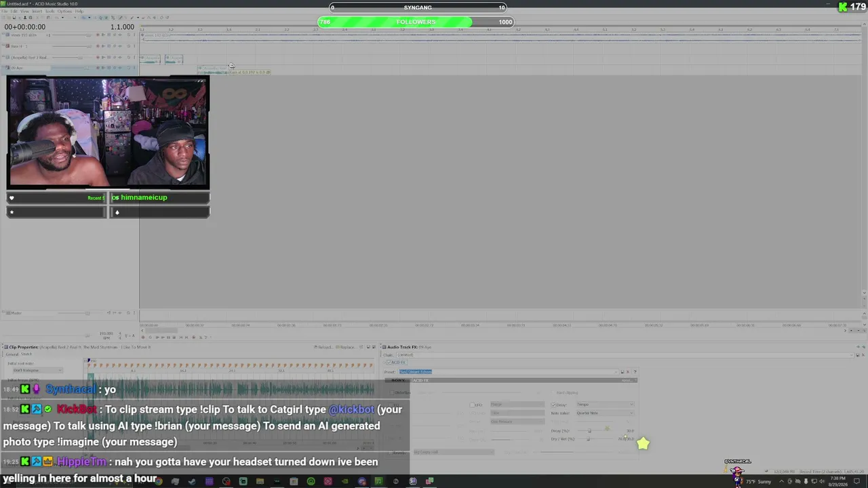This screenshot has height=488, width=868.
Task: Click the 00+00:00:00 time display
Action: (x=25, y=27)
